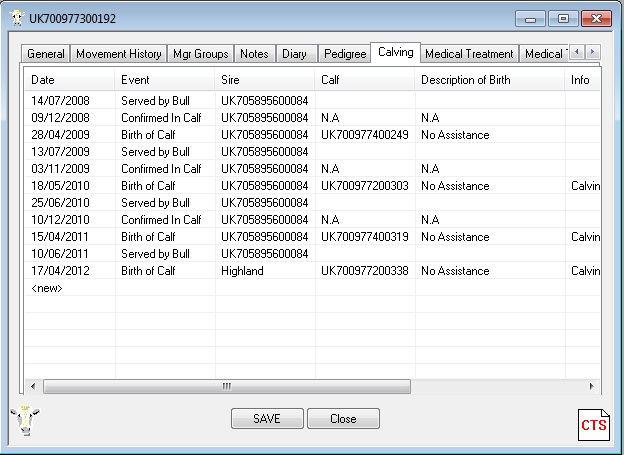Screen dimensions: 624x455
Task: Click the horizontal scrollbar thumb of the table
Action: pyautogui.click(x=227, y=386)
